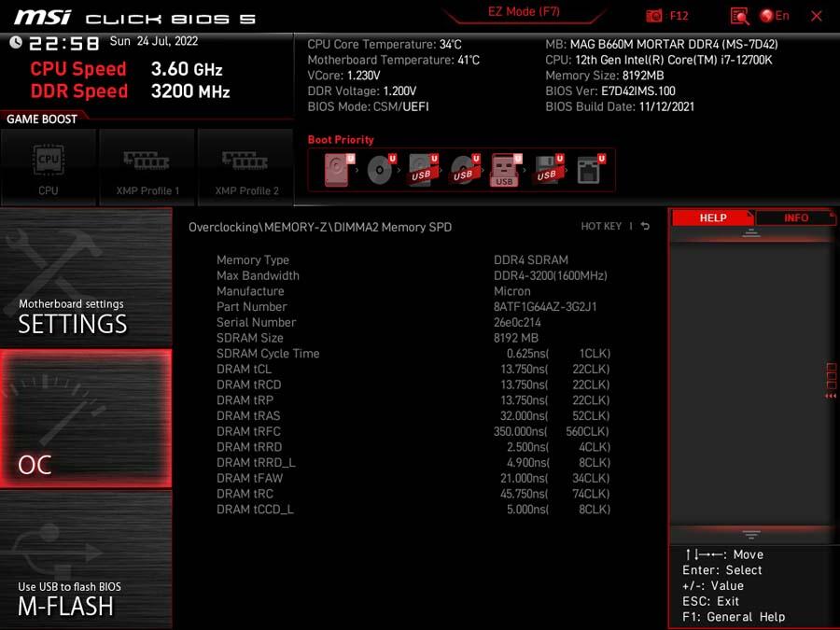The height and width of the screenshot is (630, 840).
Task: Click the CPU Speed 3.60 GHz readout
Action: [126, 69]
